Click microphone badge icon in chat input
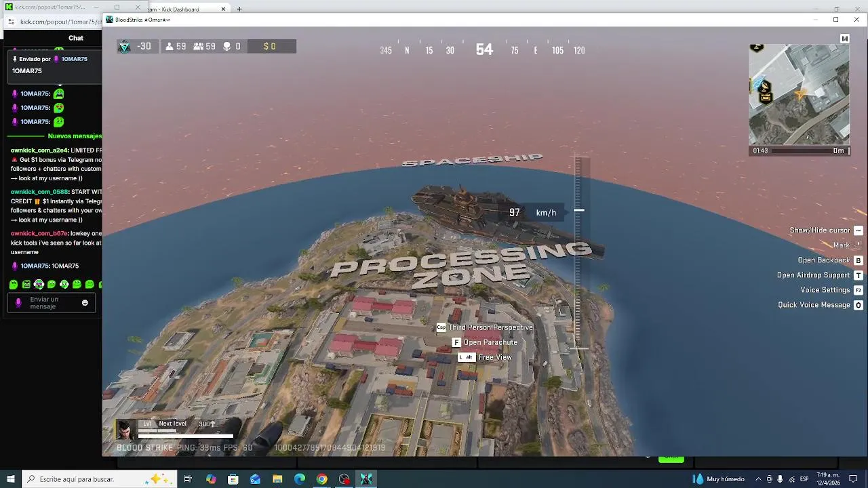Screen dimensions: 868x488 coord(18,303)
